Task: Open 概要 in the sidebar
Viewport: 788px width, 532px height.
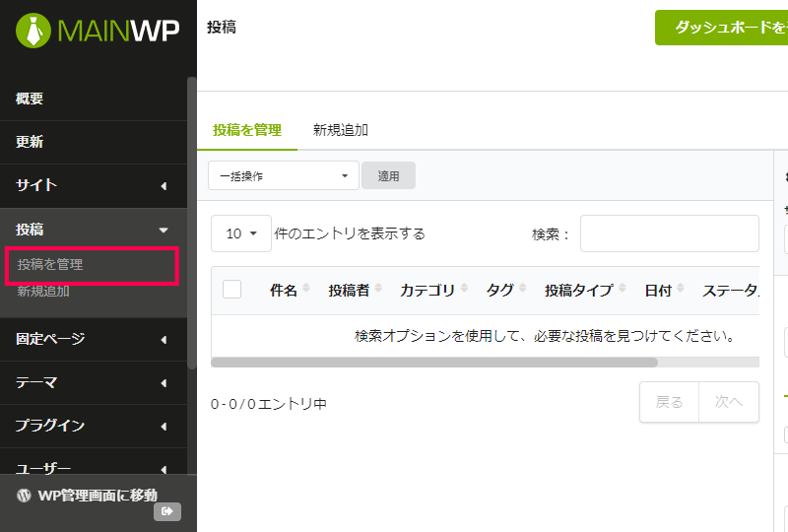Action: tap(94, 99)
